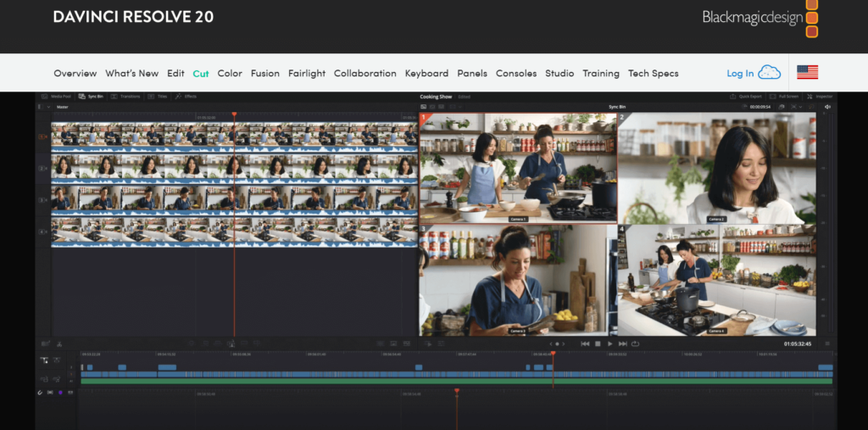This screenshot has width=868, height=430.
Task: Open the Edit page tab
Action: (175, 73)
